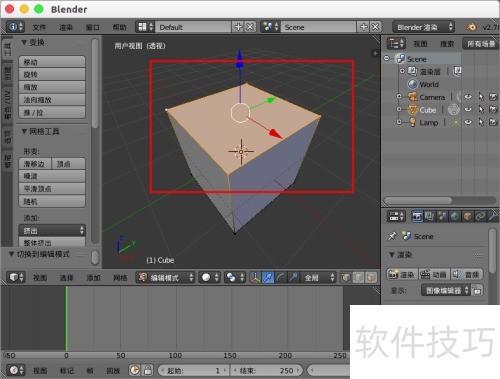Open Constraints properties chain tab
This screenshot has width=500, height=379.
pos(480,216)
